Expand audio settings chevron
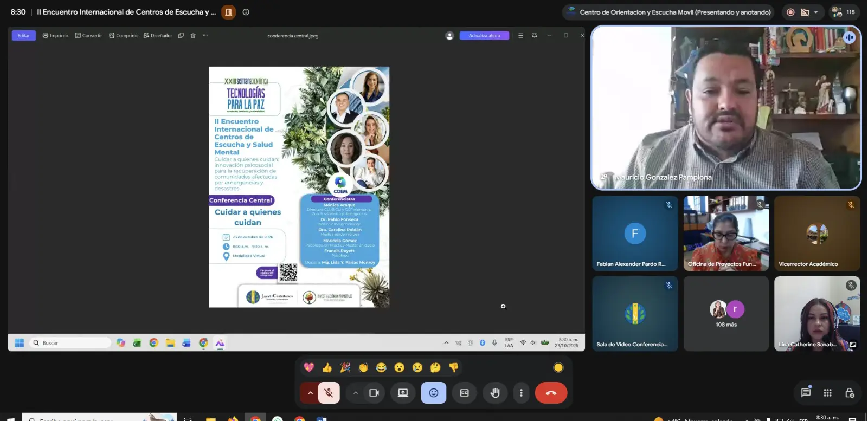 click(310, 393)
